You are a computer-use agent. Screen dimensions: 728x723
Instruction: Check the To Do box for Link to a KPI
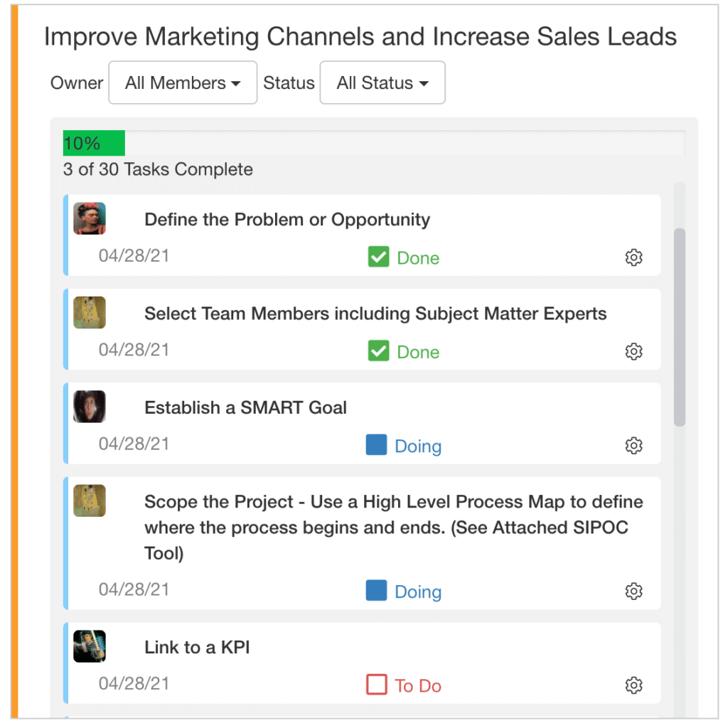coord(377,685)
